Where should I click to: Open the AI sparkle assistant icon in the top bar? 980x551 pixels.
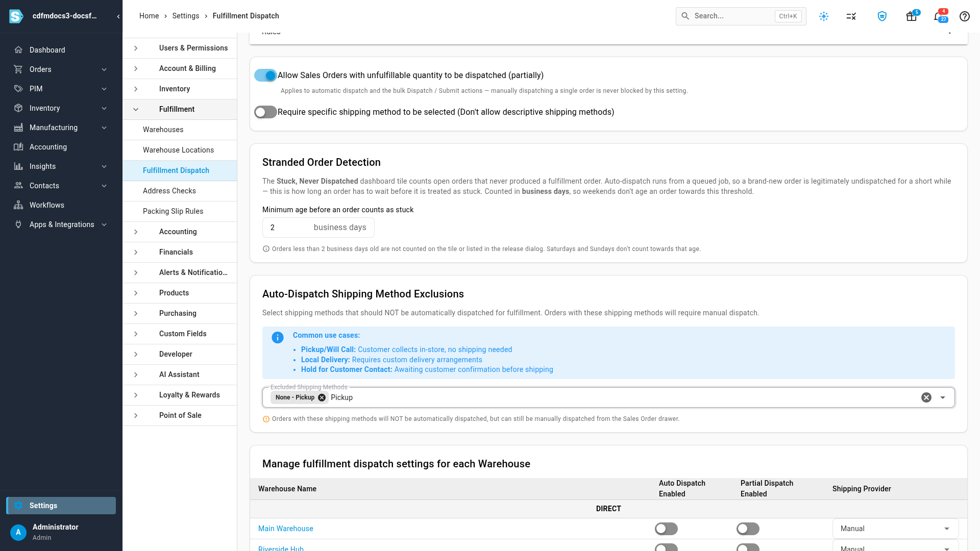click(824, 16)
